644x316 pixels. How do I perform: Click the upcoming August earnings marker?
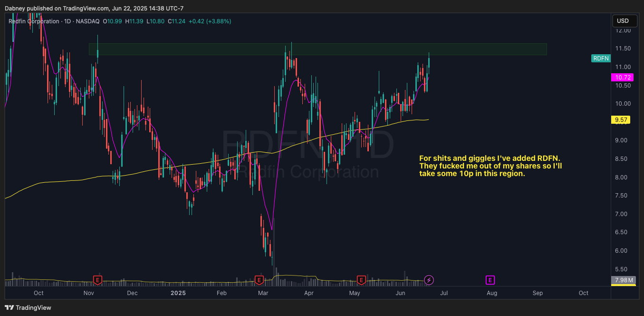pos(490,280)
